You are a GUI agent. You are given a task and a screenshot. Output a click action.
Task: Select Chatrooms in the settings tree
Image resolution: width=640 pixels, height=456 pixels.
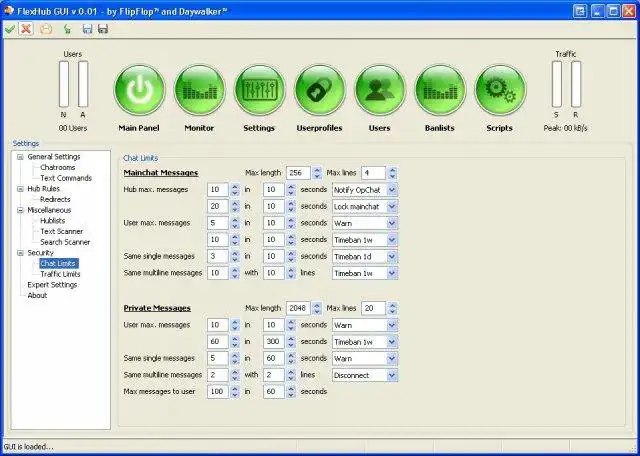coord(58,167)
